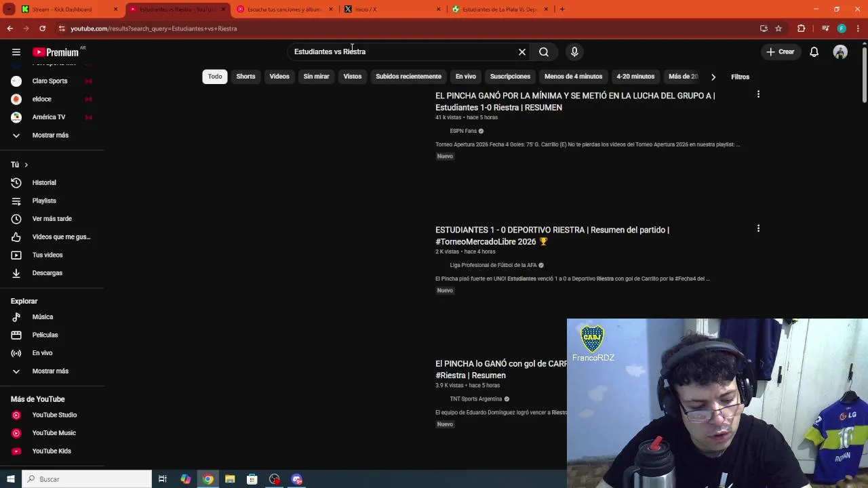Viewport: 868px width, 488px height.
Task: Select the Videos filter chip
Action: point(279,77)
